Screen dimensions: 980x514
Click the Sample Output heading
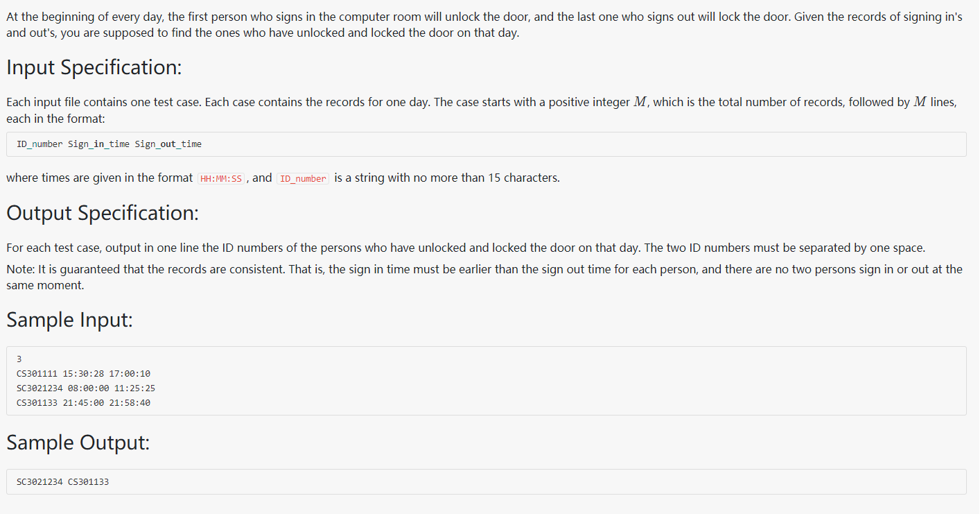78,443
